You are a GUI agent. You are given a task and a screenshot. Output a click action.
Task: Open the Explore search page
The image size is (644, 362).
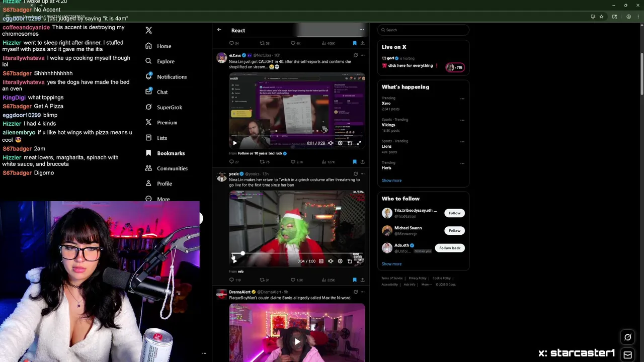pyautogui.click(x=160, y=61)
